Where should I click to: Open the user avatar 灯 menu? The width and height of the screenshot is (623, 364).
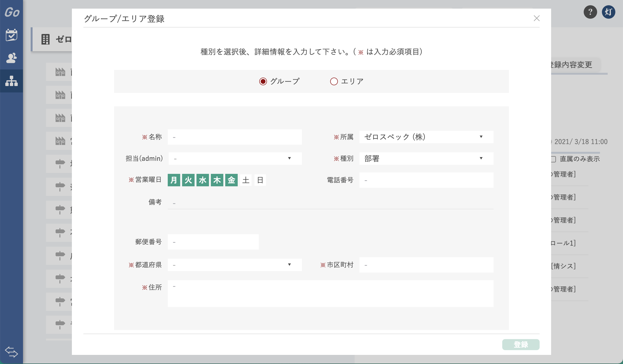[608, 12]
